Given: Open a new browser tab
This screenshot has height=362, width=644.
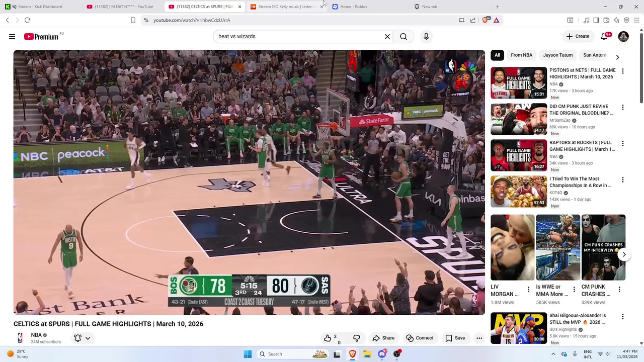Looking at the screenshot, I should [x=497, y=7].
